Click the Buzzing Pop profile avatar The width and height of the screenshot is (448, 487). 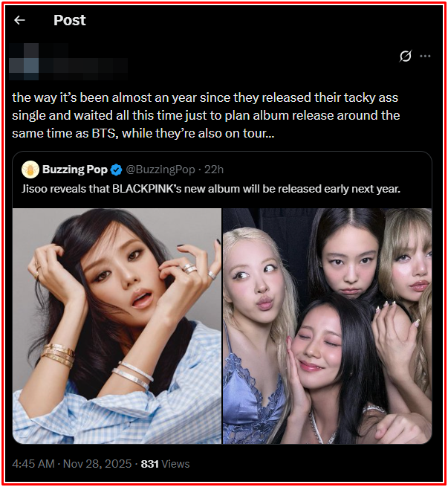coord(30,169)
